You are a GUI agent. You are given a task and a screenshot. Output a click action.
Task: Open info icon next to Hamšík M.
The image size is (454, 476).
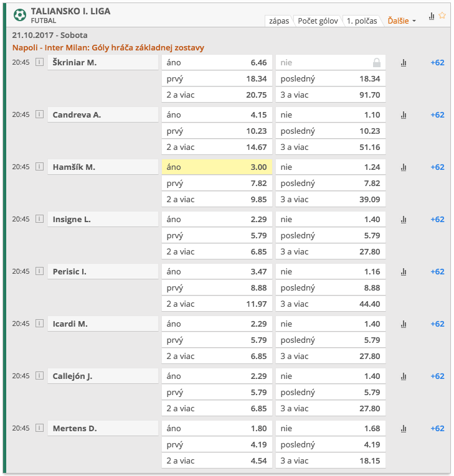[40, 167]
